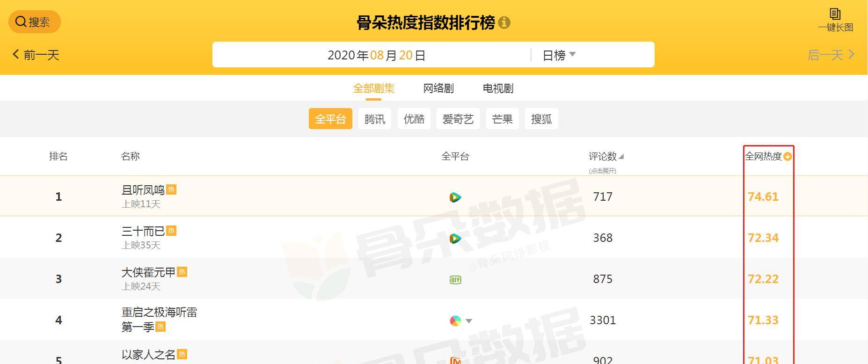This screenshot has height=364, width=868.
Task: Click the 排名 column header
Action: (58, 156)
